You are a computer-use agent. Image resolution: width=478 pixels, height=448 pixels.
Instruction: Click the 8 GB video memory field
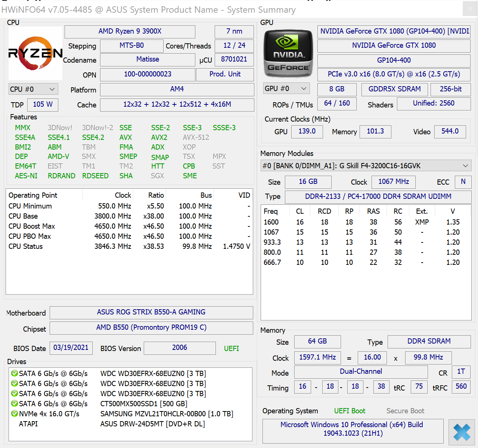[x=337, y=89]
